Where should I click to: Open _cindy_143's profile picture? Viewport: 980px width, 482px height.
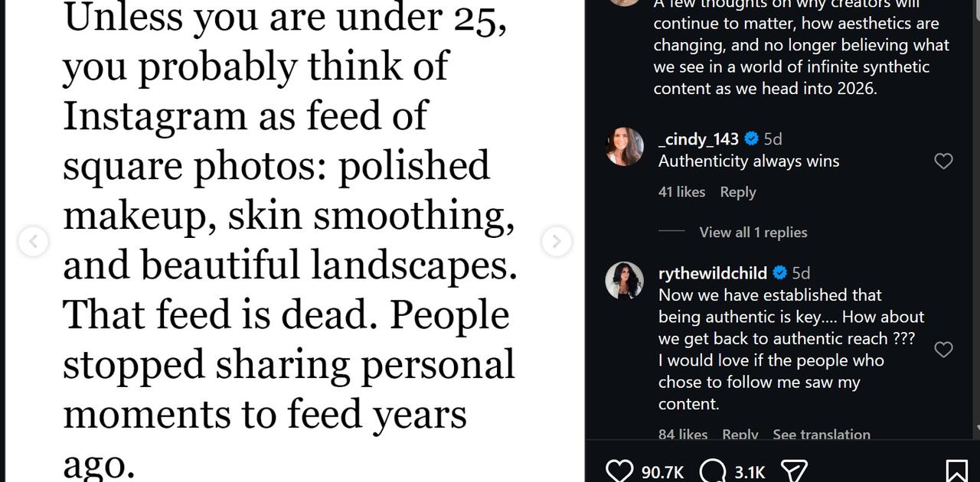[625, 147]
